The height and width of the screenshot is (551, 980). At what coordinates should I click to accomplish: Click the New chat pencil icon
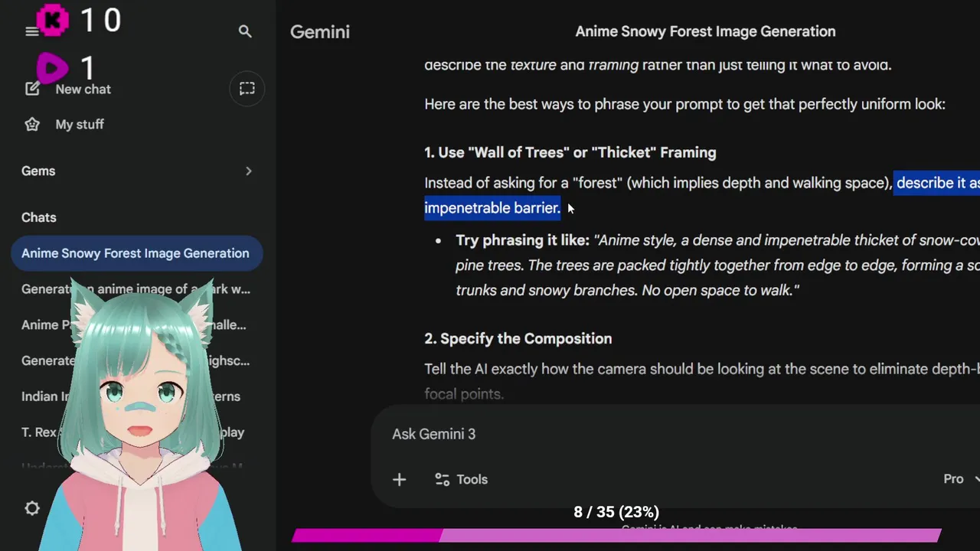[32, 89]
